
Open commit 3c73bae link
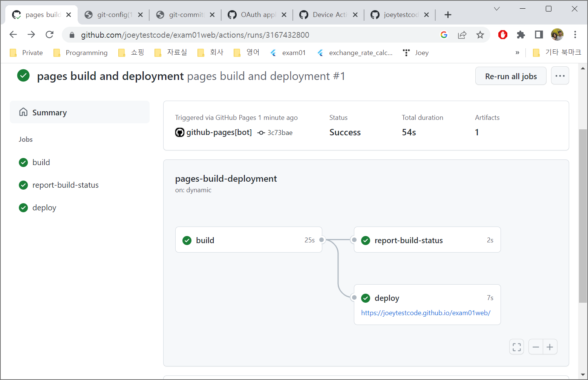click(x=280, y=133)
